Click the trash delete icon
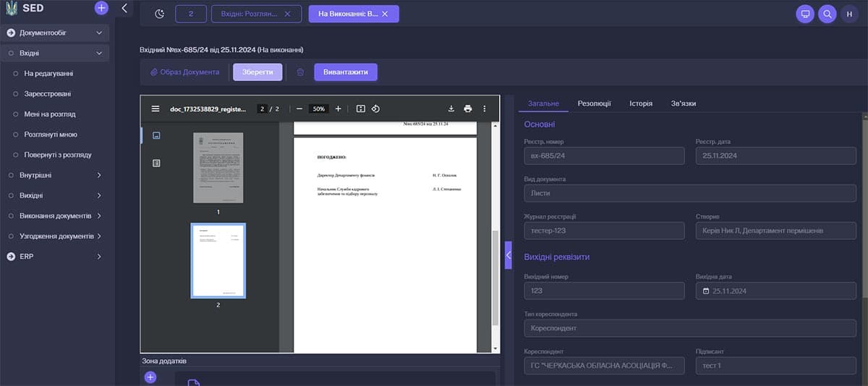 click(x=300, y=72)
